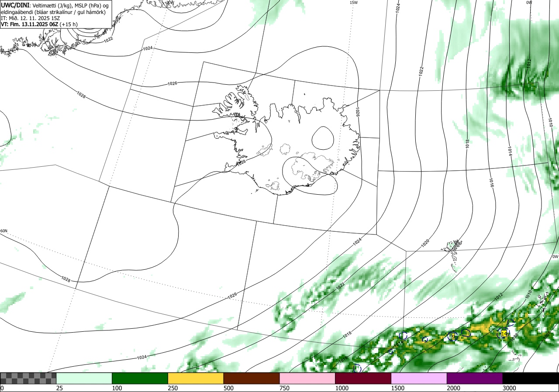This screenshot has width=559, height=392.
Task: Click the yellow 250–500 legend swatch
Action: click(196, 378)
